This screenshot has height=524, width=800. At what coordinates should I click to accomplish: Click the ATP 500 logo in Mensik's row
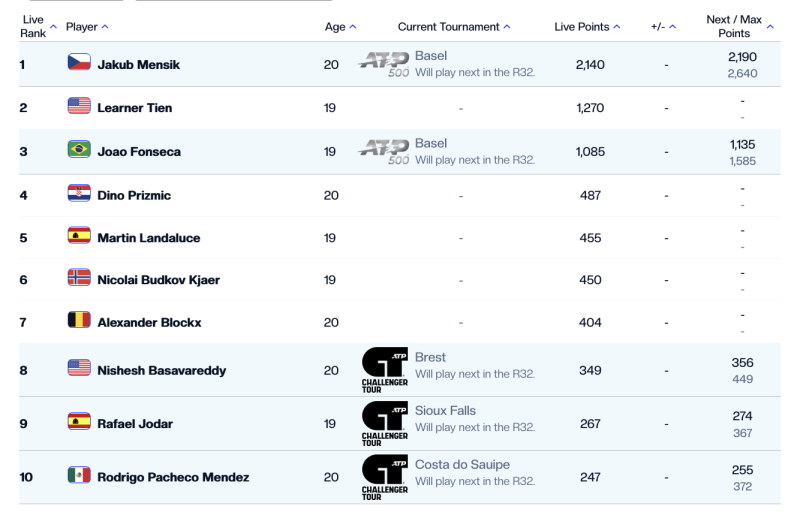(x=384, y=64)
